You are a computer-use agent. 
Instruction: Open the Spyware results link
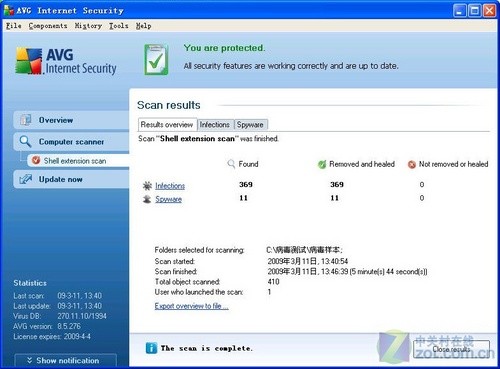coord(169,199)
